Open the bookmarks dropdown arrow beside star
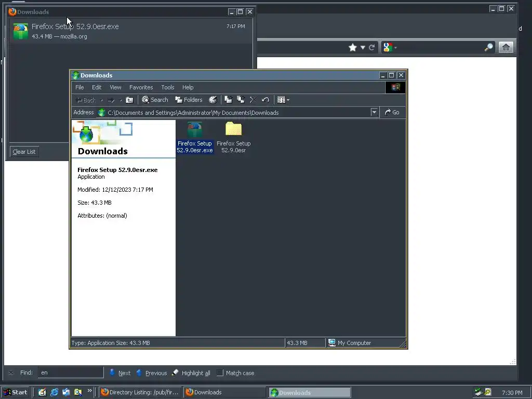Screen dimensions: 532x399 click(363, 47)
